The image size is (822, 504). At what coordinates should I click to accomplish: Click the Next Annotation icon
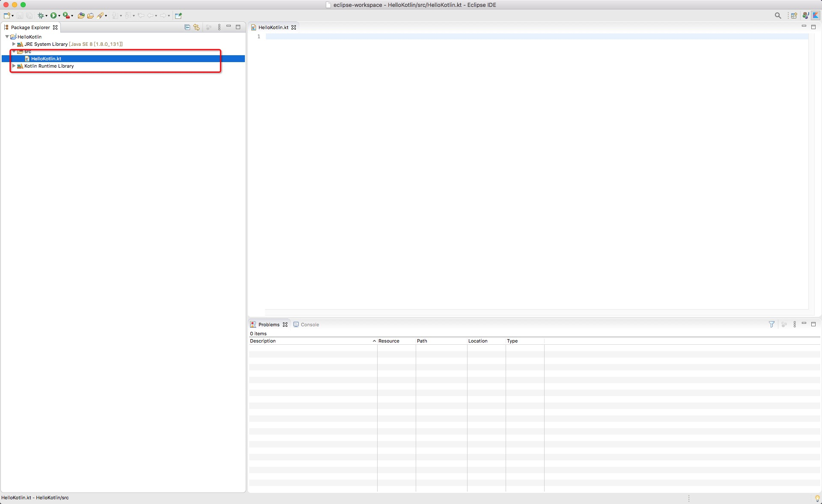(x=115, y=15)
